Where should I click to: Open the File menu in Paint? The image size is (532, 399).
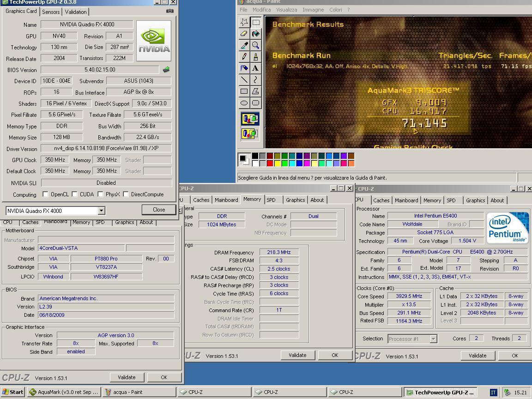click(x=243, y=10)
